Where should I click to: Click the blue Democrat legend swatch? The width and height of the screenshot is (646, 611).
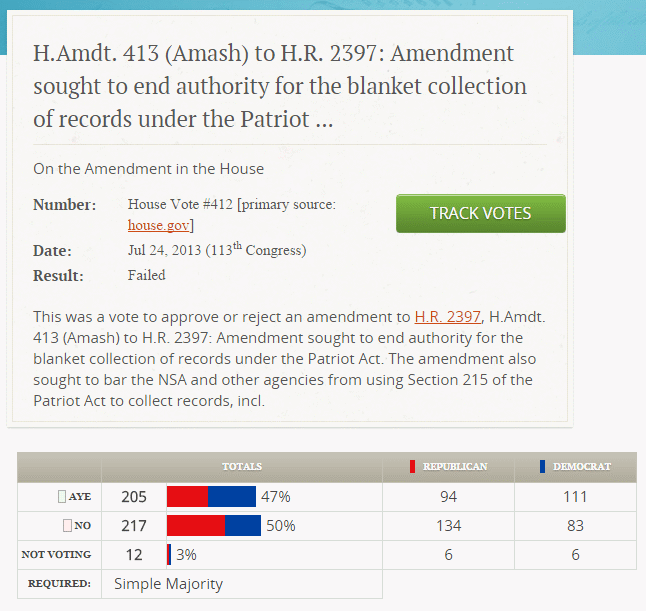pos(542,467)
